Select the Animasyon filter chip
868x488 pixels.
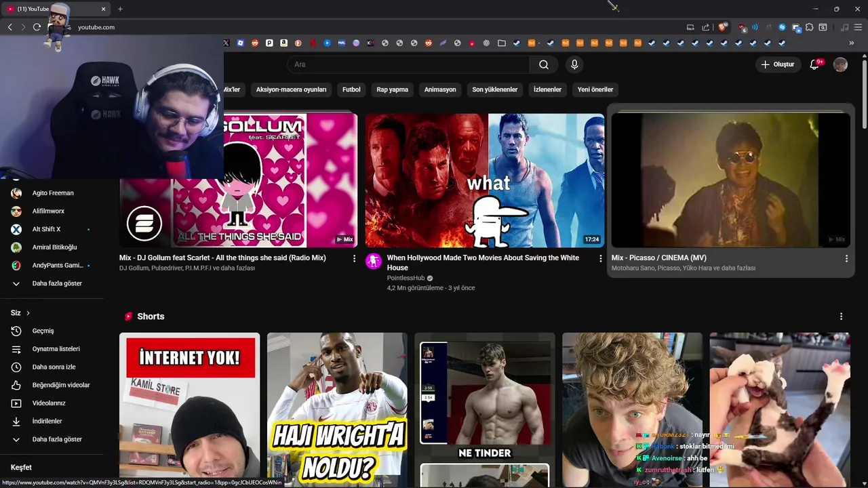point(440,89)
